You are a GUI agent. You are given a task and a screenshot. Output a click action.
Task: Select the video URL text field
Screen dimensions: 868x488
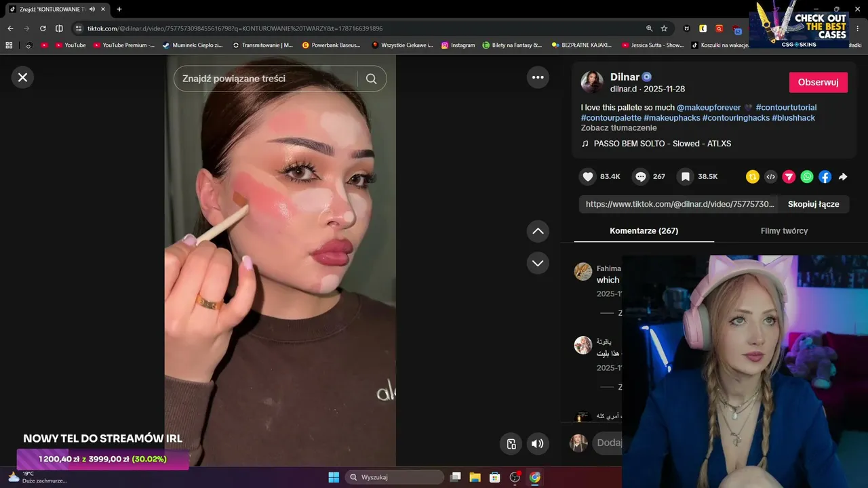coord(679,204)
